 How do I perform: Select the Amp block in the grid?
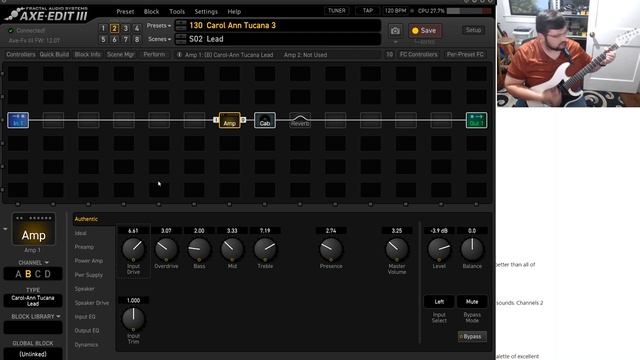(229, 120)
